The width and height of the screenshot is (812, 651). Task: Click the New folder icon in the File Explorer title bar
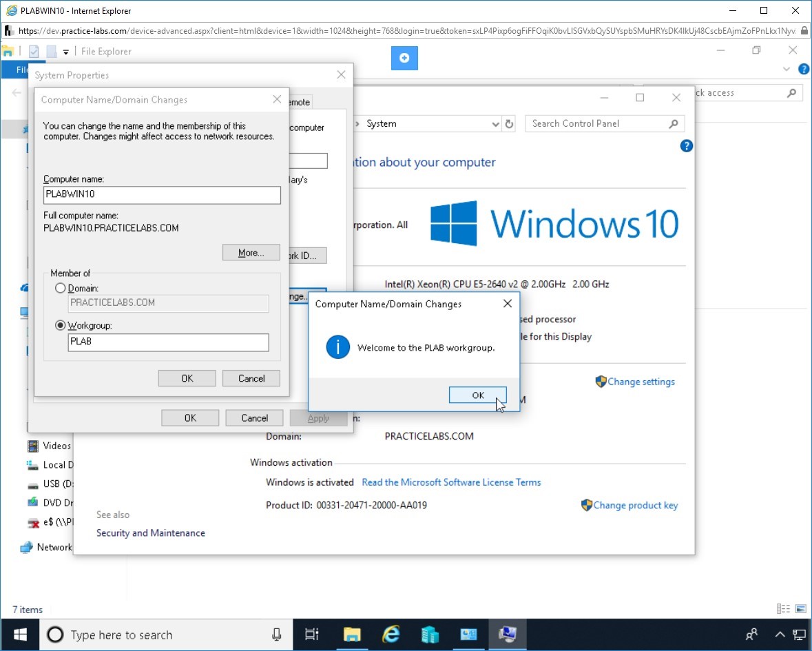click(x=51, y=51)
